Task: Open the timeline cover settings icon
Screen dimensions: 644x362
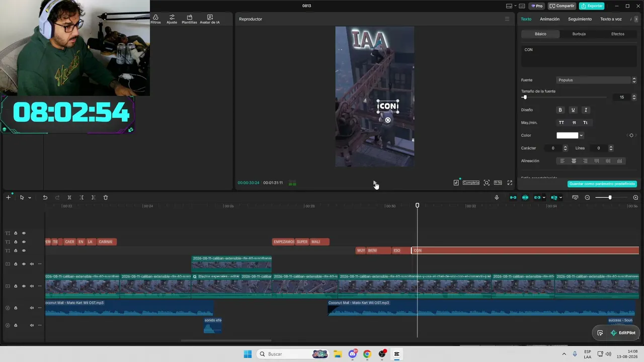Action: coord(575,198)
